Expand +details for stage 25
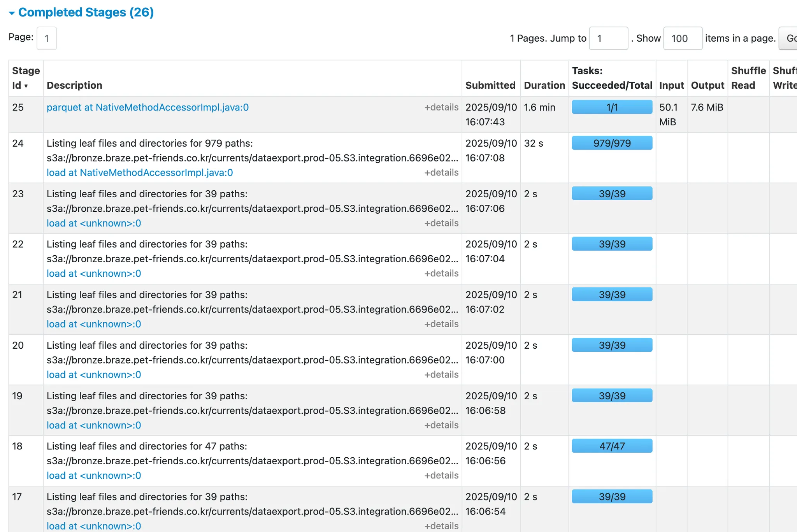Viewport: 797px width, 532px height. tap(441, 107)
